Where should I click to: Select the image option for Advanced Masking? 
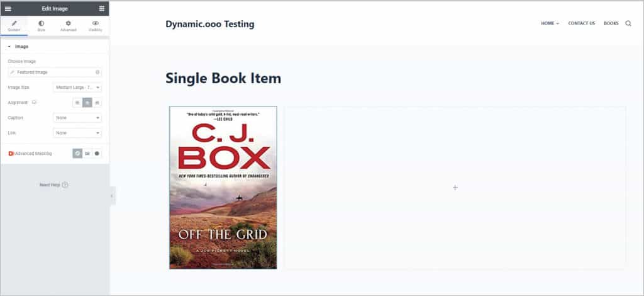click(87, 153)
